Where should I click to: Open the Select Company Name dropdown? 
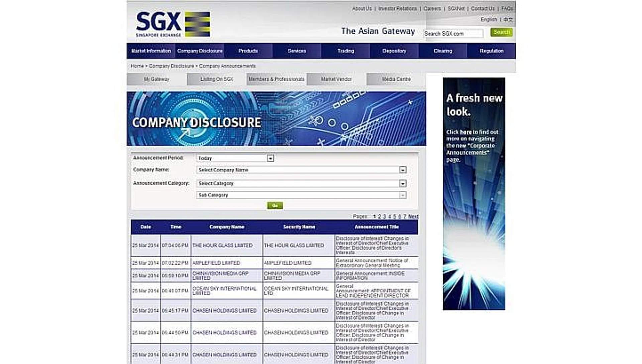pos(402,170)
